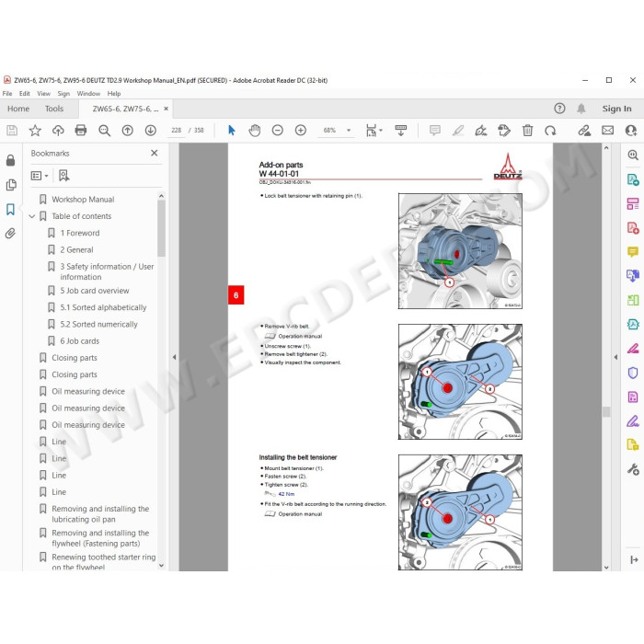Open the 5 Job card overview bookmark
Image resolution: width=644 pixels, height=644 pixels.
[95, 291]
